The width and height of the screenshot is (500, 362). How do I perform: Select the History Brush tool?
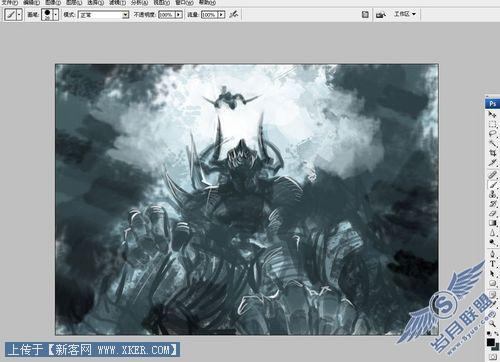492,204
